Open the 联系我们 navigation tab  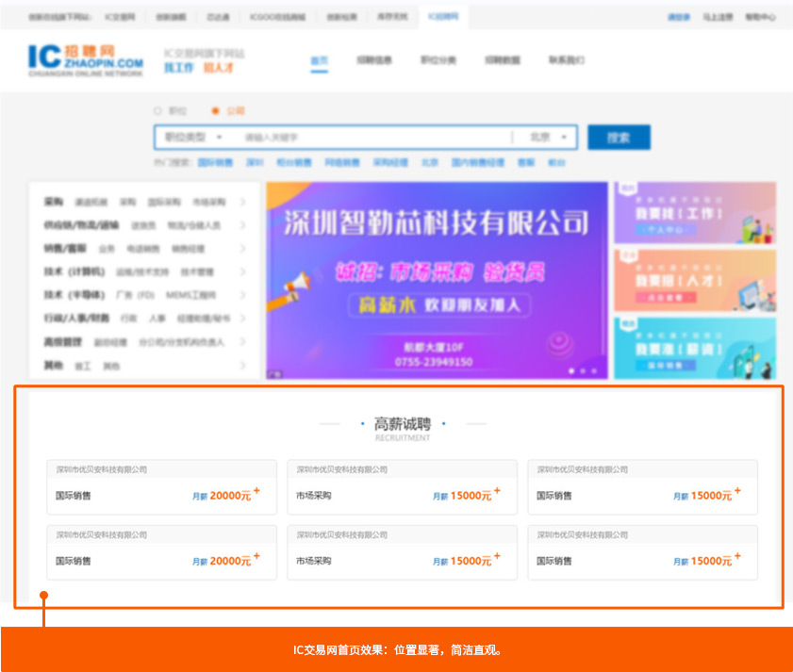click(x=567, y=60)
